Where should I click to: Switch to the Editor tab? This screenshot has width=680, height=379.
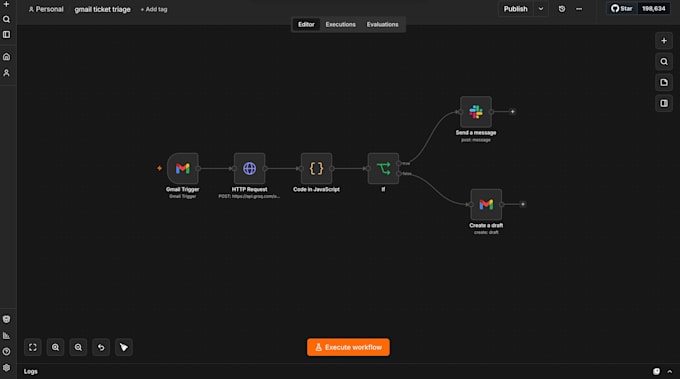306,24
